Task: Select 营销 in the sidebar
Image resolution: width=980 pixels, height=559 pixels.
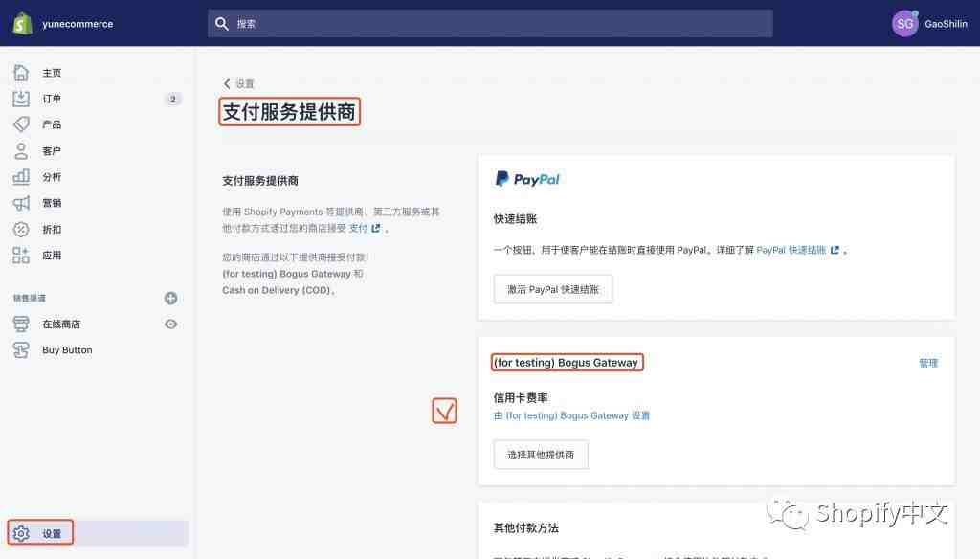Action: pyautogui.click(x=52, y=203)
